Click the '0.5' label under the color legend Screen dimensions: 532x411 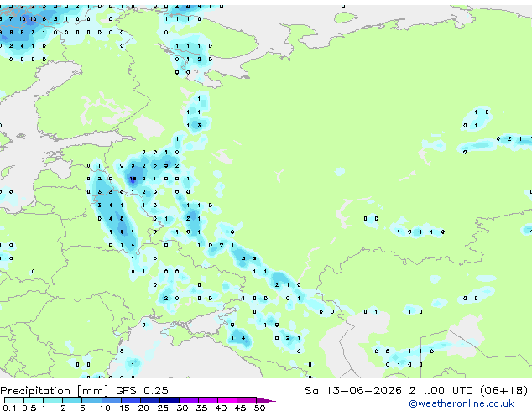point(29,408)
